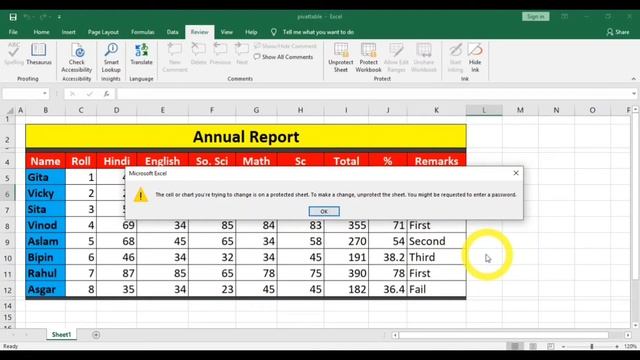Click Start Inking tool
The height and width of the screenshot is (360, 640).
pyautogui.click(x=455, y=58)
